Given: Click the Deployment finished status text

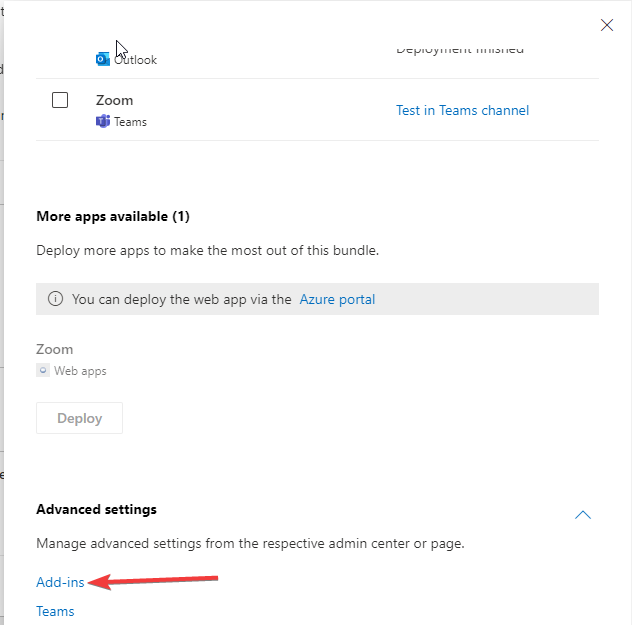Looking at the screenshot, I should coord(460,49).
